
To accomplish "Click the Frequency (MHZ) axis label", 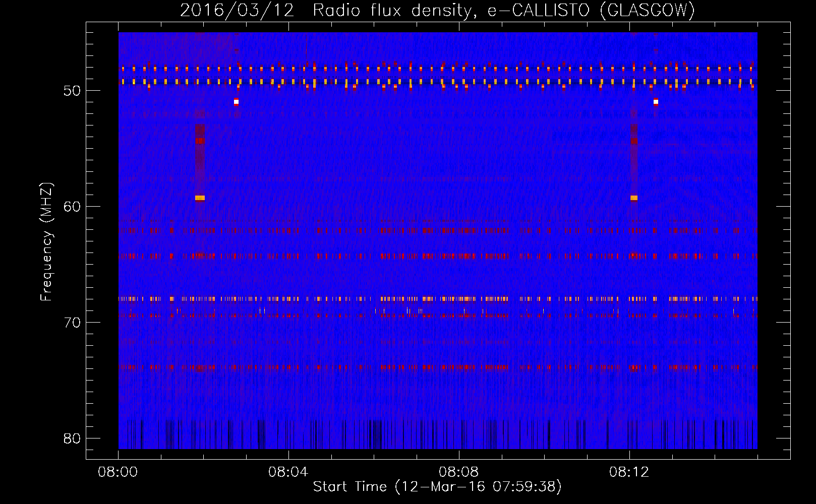I will (x=46, y=242).
